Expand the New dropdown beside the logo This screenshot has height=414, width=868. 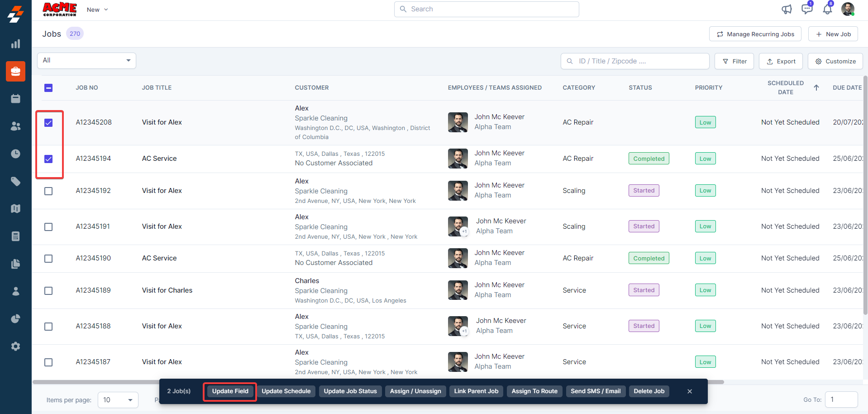pos(97,10)
